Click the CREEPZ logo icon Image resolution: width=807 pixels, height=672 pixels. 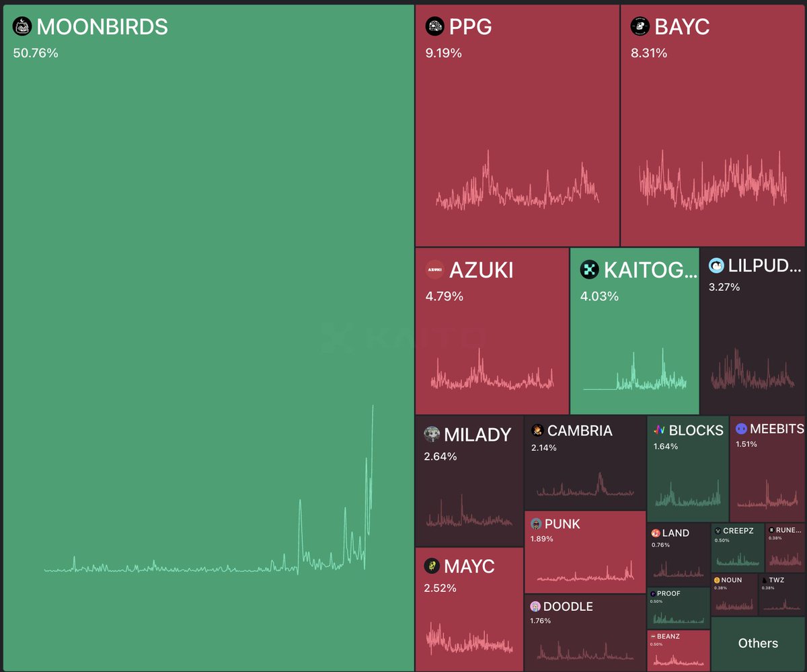(x=718, y=531)
